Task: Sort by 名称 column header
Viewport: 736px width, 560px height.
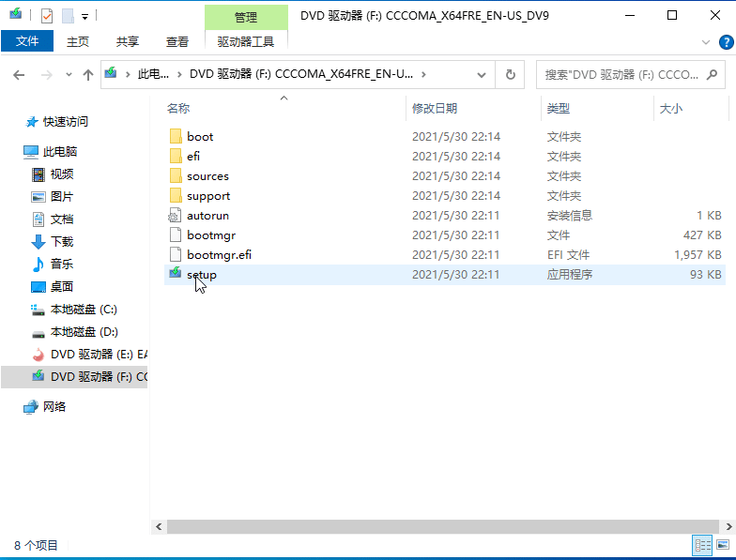Action: (178, 109)
